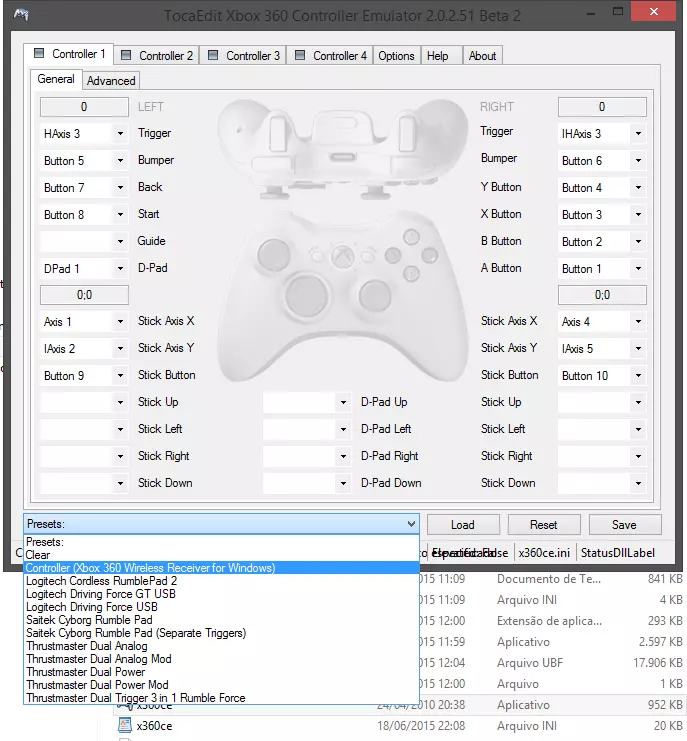Switch to the Controller 4 tab
This screenshot has height=741, width=687.
(x=330, y=55)
